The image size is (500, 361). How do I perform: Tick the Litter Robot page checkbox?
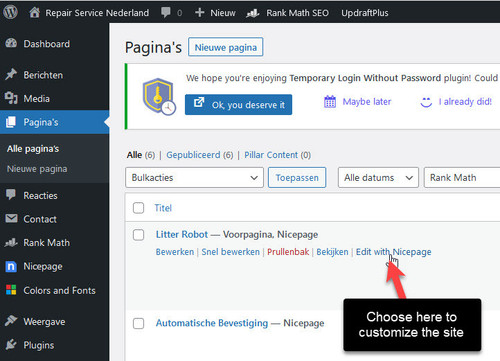click(x=138, y=235)
